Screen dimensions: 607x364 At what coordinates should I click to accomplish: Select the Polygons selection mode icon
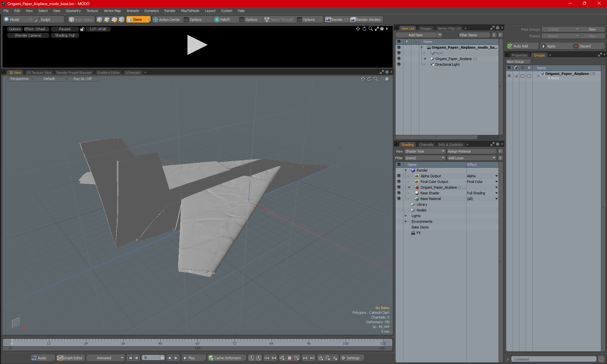tap(114, 20)
